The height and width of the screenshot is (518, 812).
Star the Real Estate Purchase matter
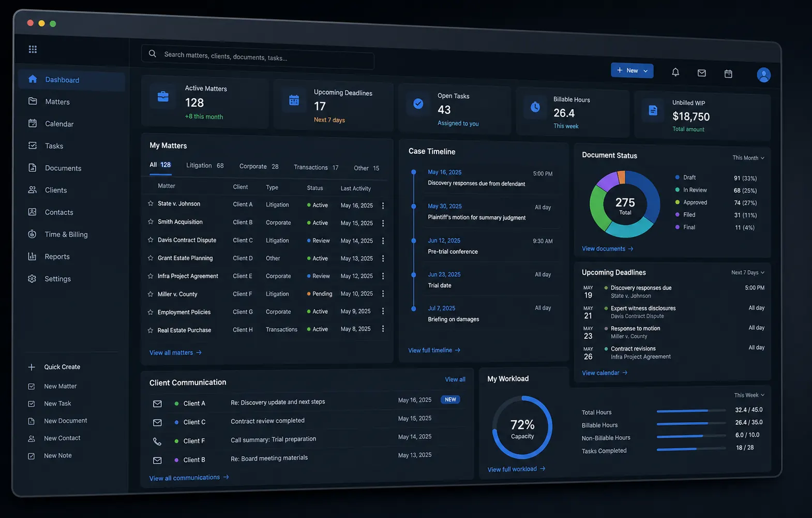[x=151, y=330]
